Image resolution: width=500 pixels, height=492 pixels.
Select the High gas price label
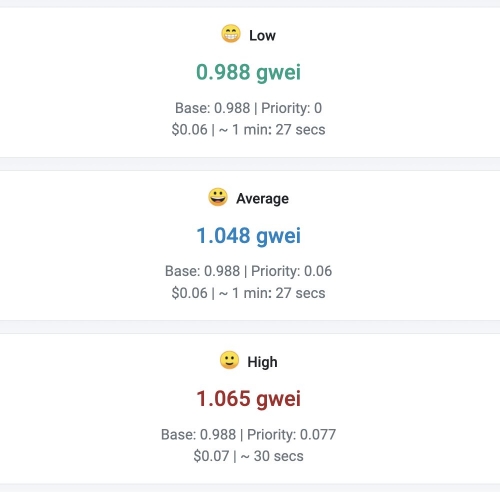coord(262,362)
